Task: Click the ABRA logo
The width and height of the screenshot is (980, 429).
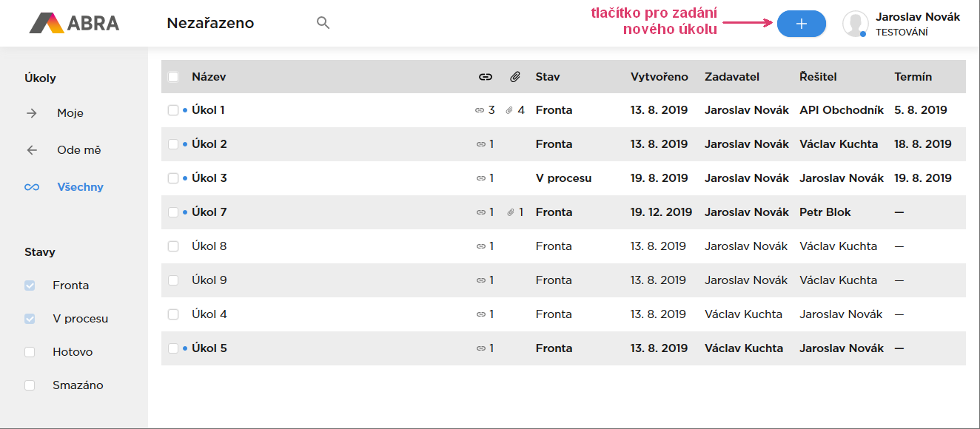Action: (x=74, y=23)
